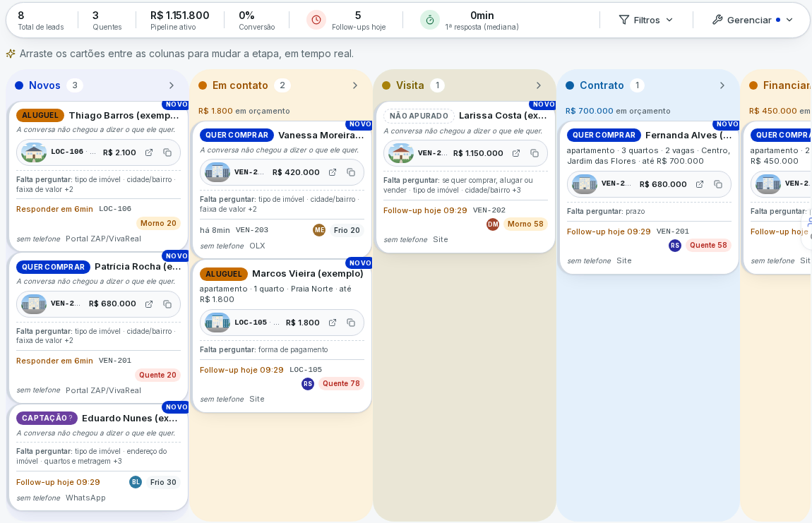
Task: Click LOC-105 code beside Marcos follow-up
Action: 306,370
